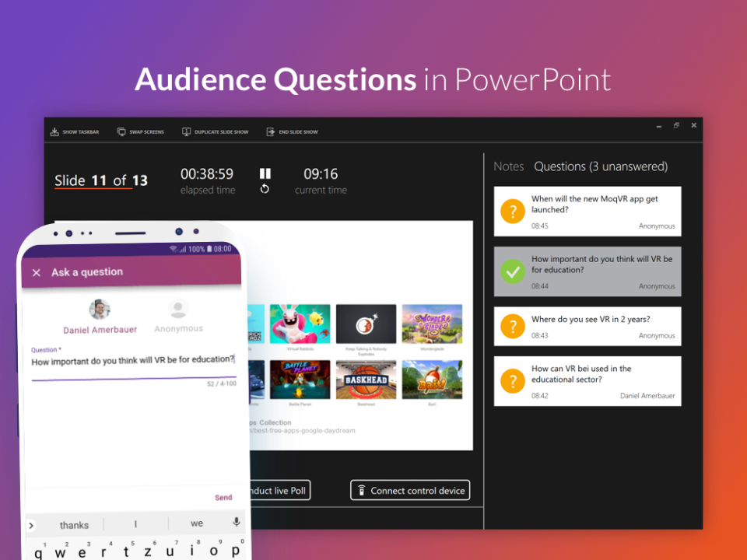Image resolution: width=747 pixels, height=560 pixels.
Task: Expand the keyboard suggestion bar chevron
Action: click(31, 525)
